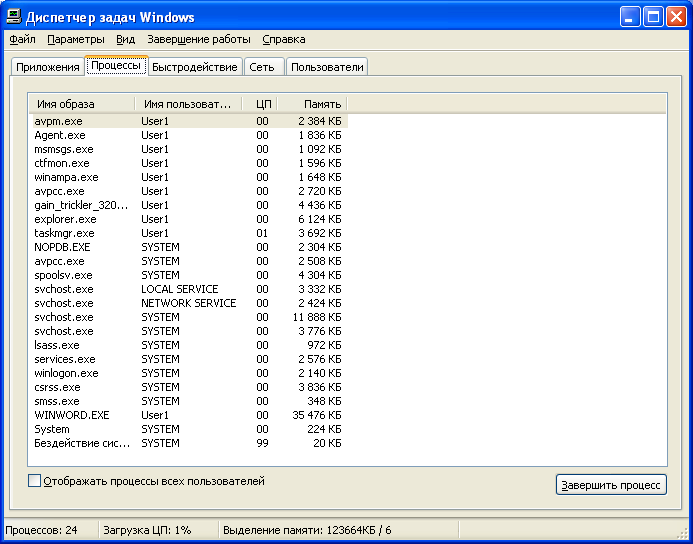Image resolution: width=693 pixels, height=544 pixels.
Task: Select the avpm.exe process row
Action: click(x=190, y=121)
